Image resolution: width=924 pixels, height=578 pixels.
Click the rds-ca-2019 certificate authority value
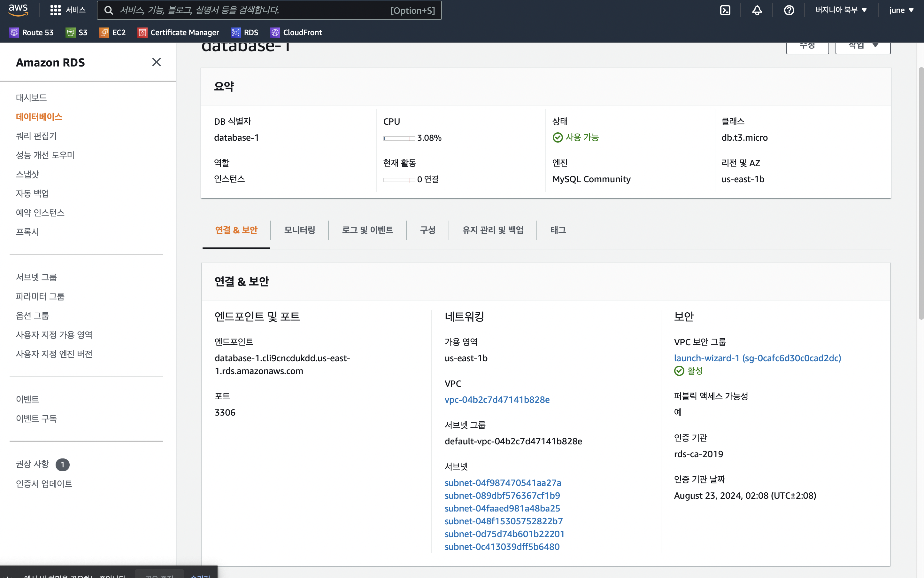pyautogui.click(x=698, y=454)
